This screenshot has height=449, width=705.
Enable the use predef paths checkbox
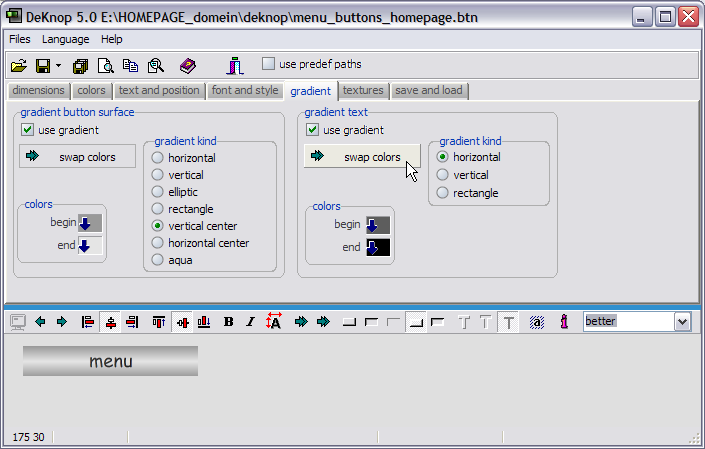tap(268, 64)
